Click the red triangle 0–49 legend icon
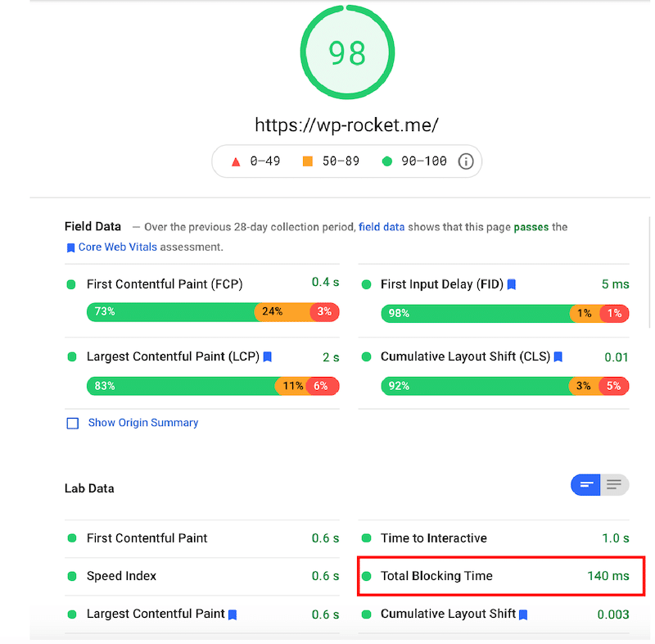The image size is (655, 644). pos(236,161)
